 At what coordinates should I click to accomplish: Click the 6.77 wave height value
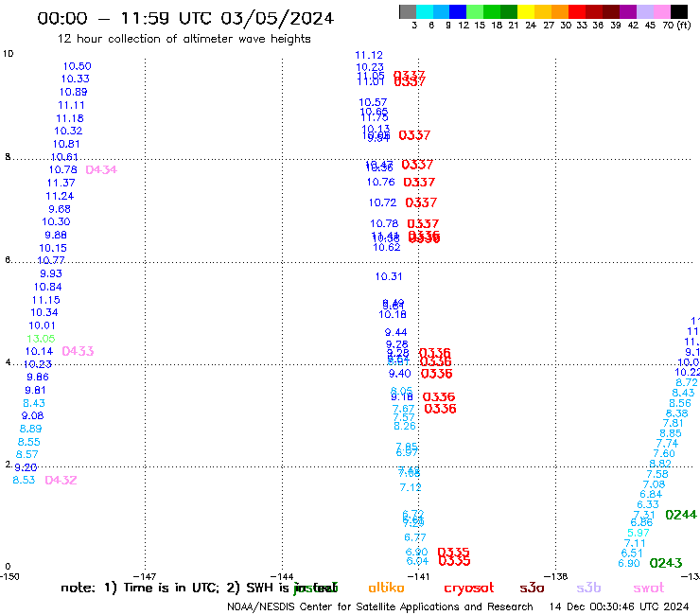tap(414, 537)
